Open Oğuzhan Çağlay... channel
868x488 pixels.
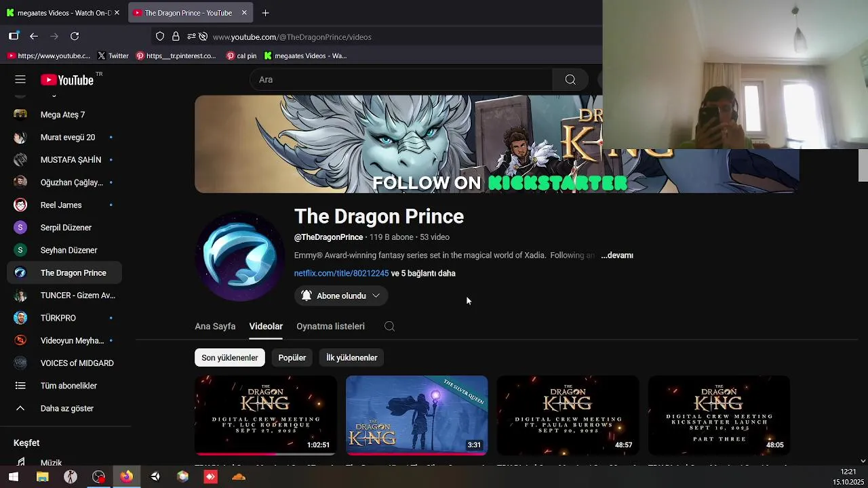click(64, 182)
